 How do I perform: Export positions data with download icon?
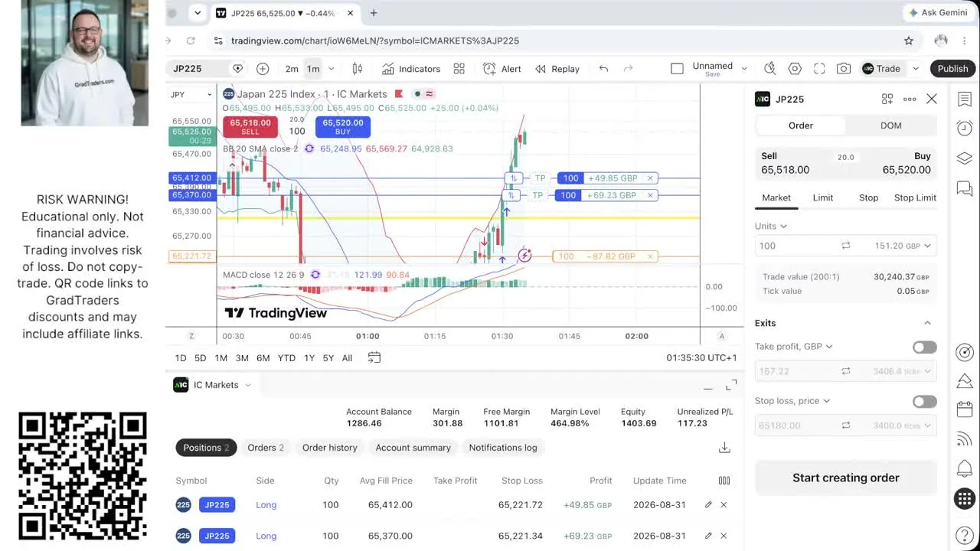coord(724,448)
